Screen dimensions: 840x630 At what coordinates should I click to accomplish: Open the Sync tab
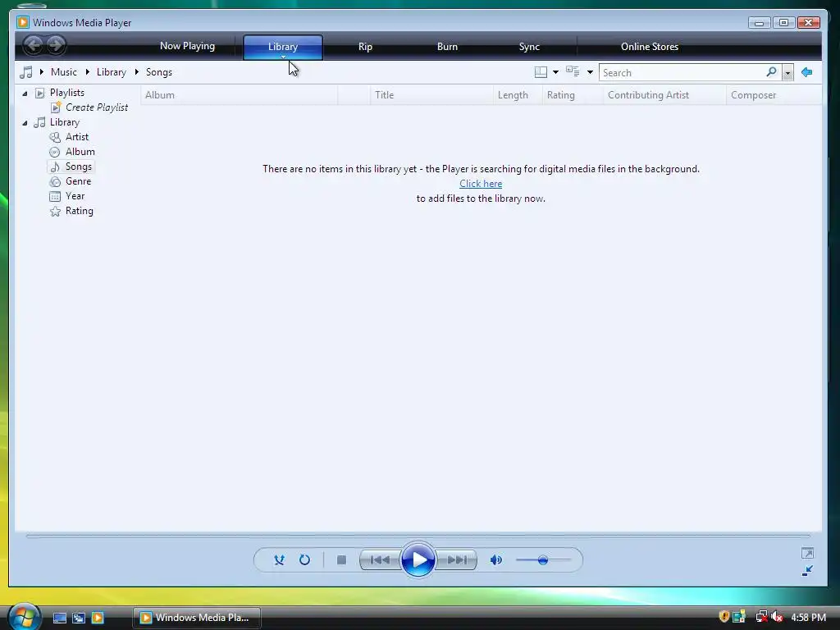point(529,47)
